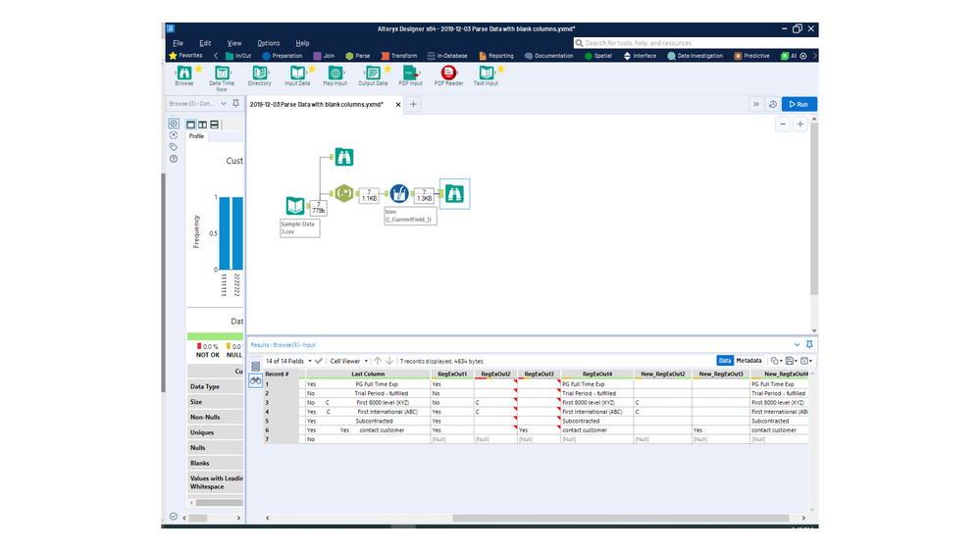The height and width of the screenshot is (551, 980).
Task: Select the PDF Input tool
Action: (411, 75)
